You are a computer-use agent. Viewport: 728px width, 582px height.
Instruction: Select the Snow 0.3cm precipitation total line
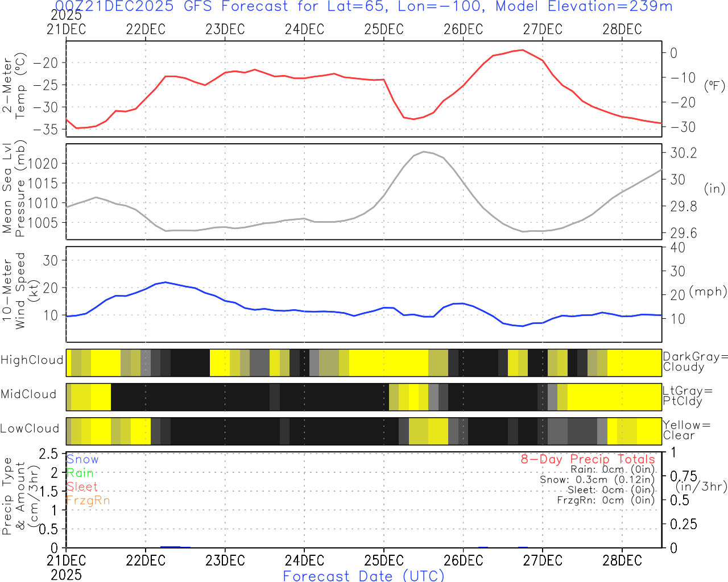pyautogui.click(x=597, y=480)
